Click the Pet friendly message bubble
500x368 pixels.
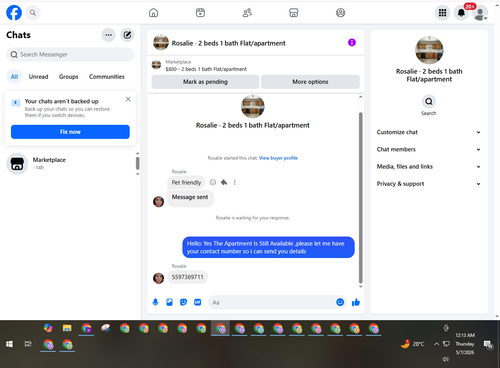[x=186, y=182]
